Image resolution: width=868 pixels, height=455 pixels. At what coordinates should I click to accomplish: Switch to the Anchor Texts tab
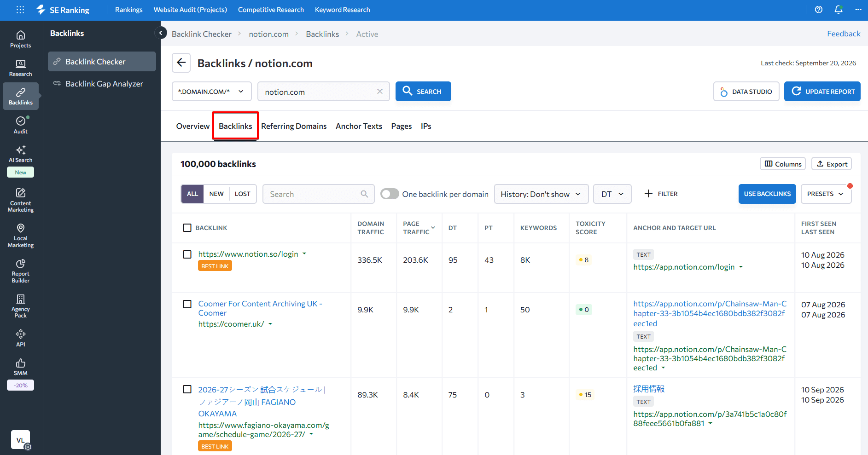click(x=359, y=126)
